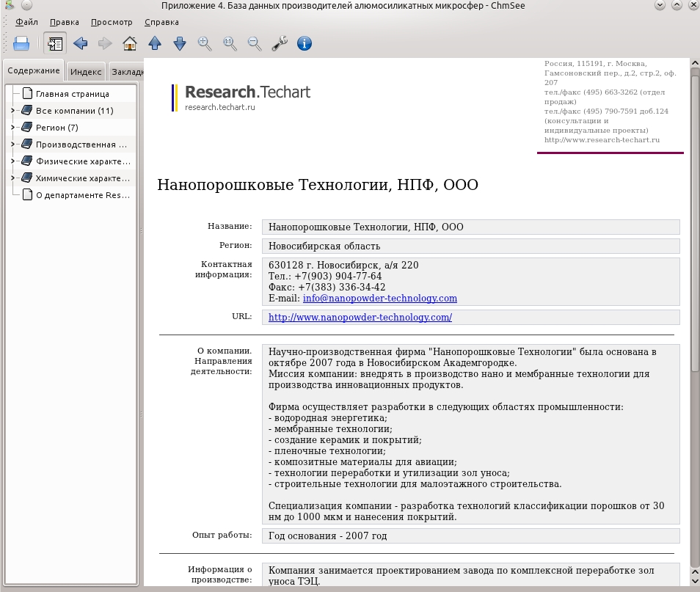Viewport: 700px width, 592px height.
Task: Click the vertical scrollbar down arrow
Action: click(695, 581)
